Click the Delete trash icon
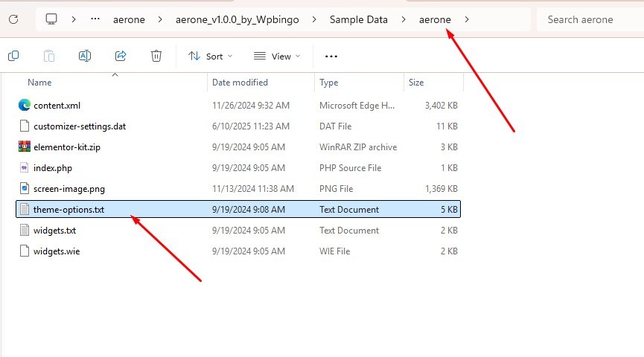The height and width of the screenshot is (357, 644). pos(156,56)
